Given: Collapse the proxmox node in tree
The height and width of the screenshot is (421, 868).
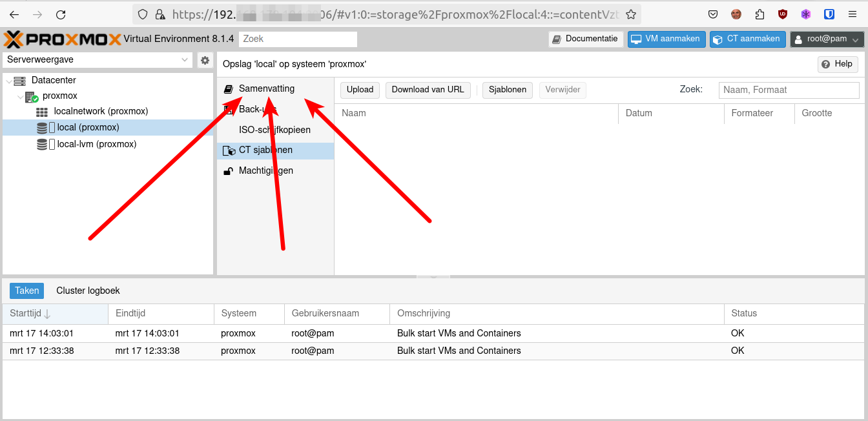Looking at the screenshot, I should point(21,96).
